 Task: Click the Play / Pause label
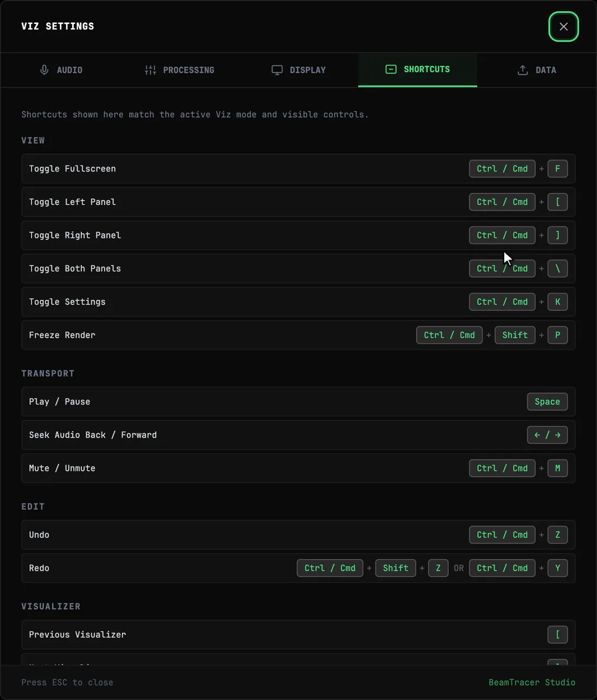(60, 402)
